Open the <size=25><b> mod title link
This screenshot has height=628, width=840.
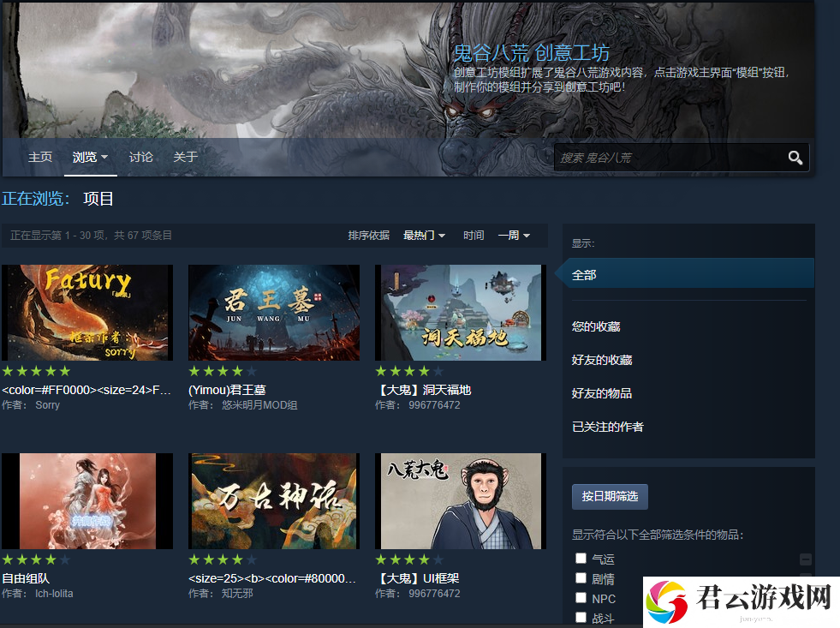click(272, 578)
